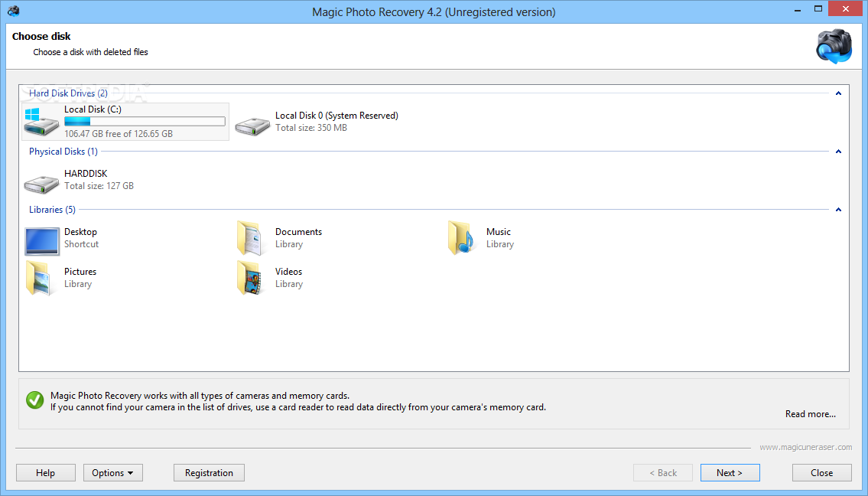Viewport: 868px width, 496px height.
Task: Click the Physical Disks (1) header text
Action: click(63, 152)
